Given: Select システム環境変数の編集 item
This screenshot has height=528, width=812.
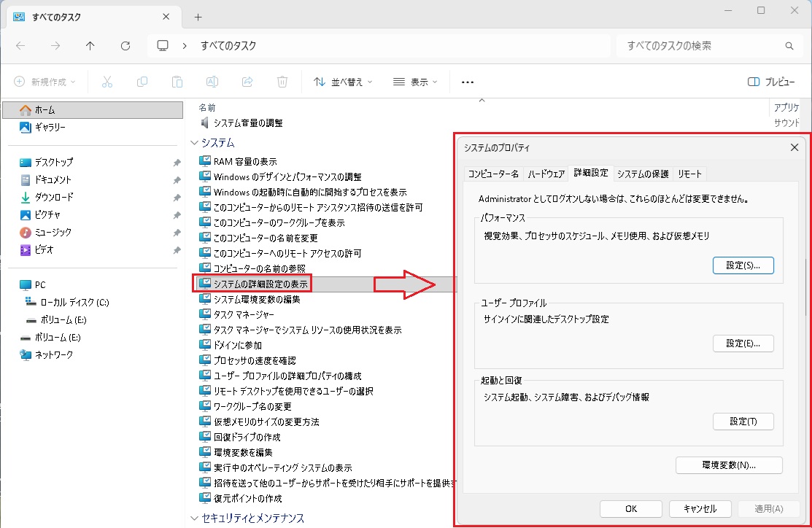Looking at the screenshot, I should 250,299.
